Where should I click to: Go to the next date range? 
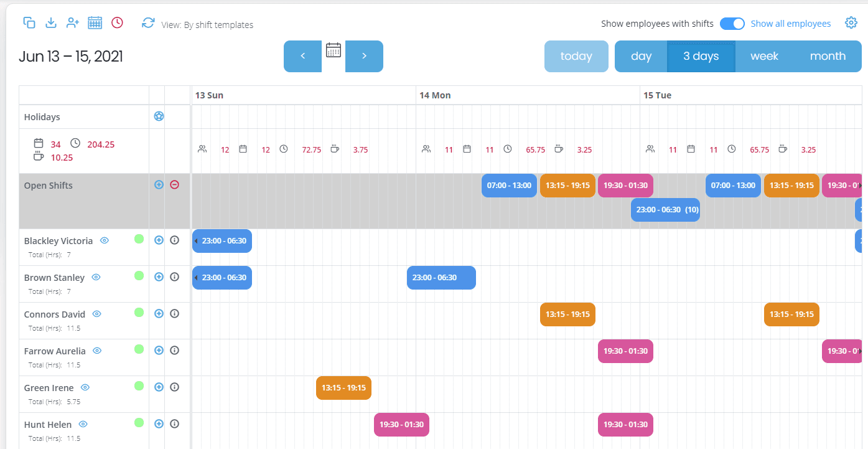tap(364, 56)
